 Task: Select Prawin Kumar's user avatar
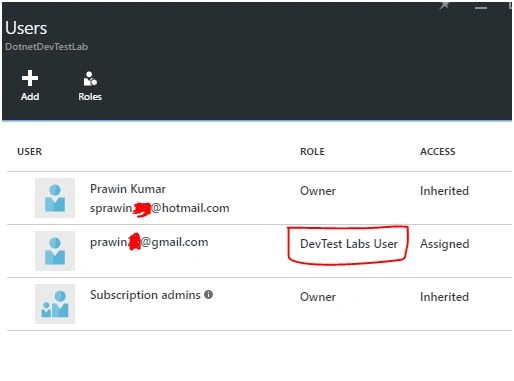[55, 198]
